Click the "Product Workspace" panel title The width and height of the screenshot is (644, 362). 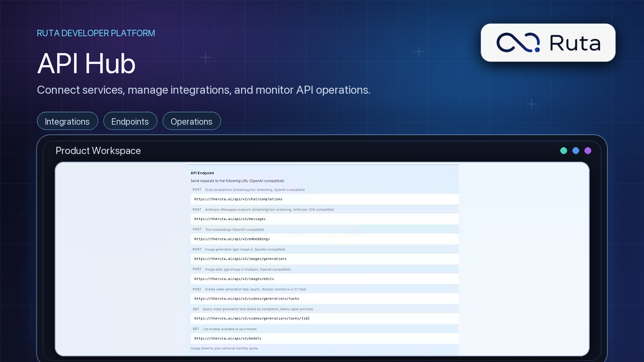[x=98, y=150]
